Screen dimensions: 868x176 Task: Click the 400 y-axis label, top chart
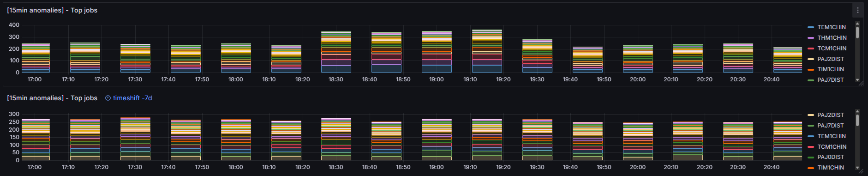tap(14, 25)
